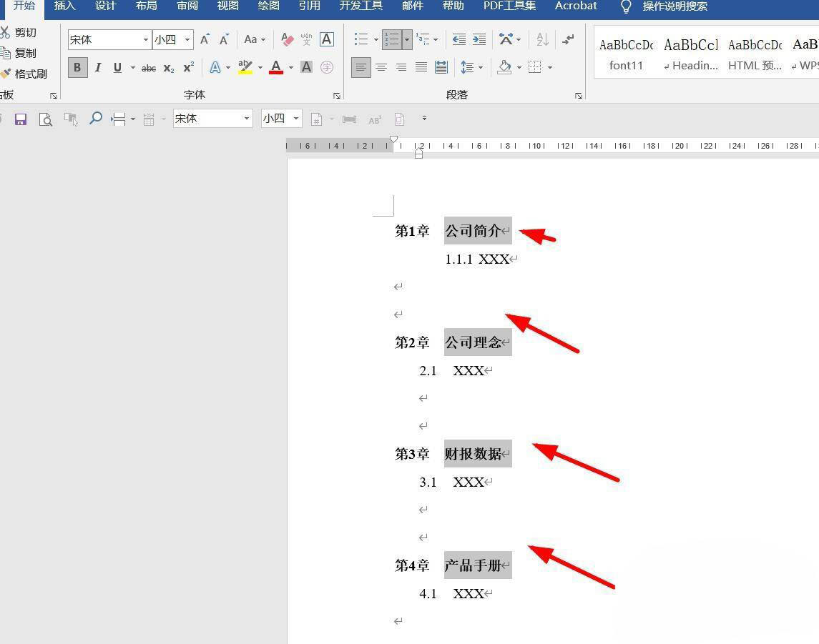Apply the Heading style from gallery
The height and width of the screenshot is (644, 819).
pos(691,54)
